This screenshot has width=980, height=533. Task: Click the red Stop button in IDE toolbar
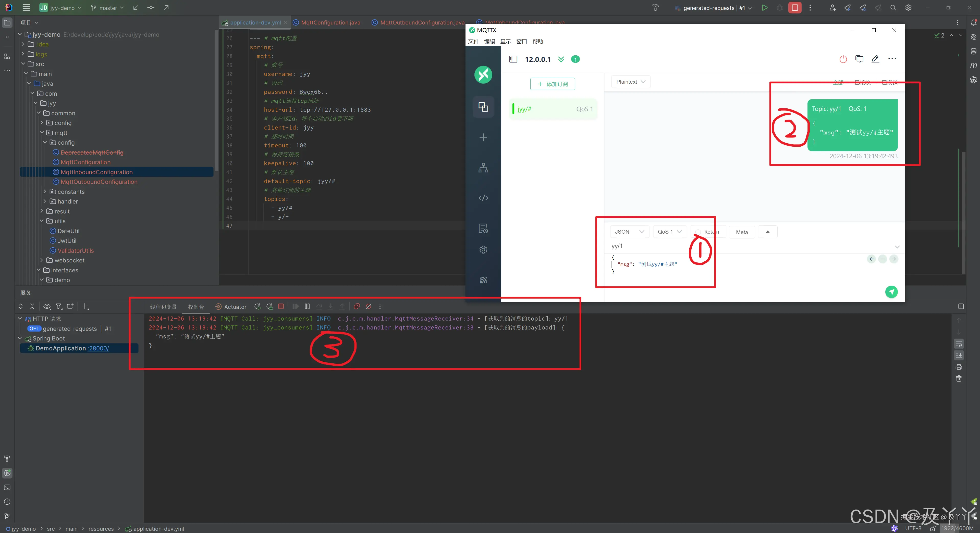tap(795, 8)
